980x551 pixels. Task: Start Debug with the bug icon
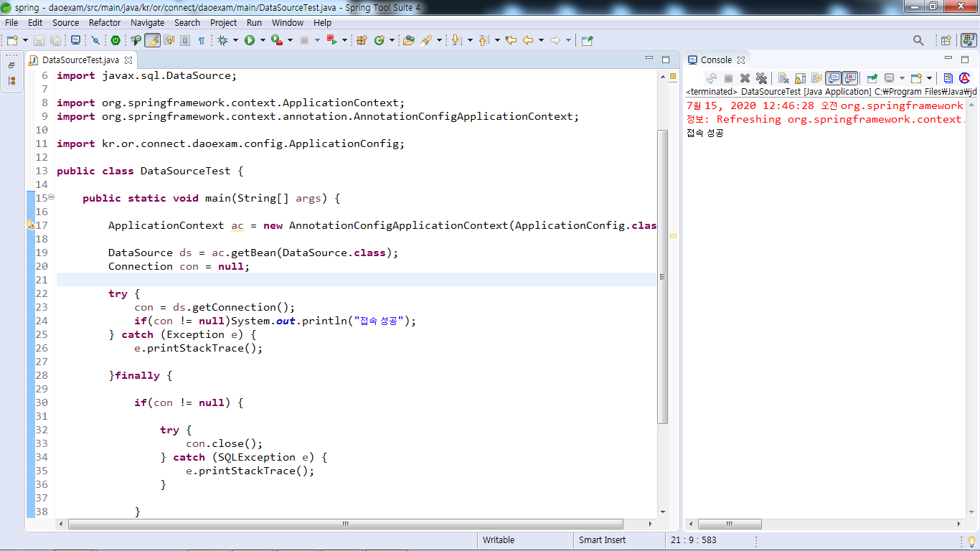[x=222, y=41]
